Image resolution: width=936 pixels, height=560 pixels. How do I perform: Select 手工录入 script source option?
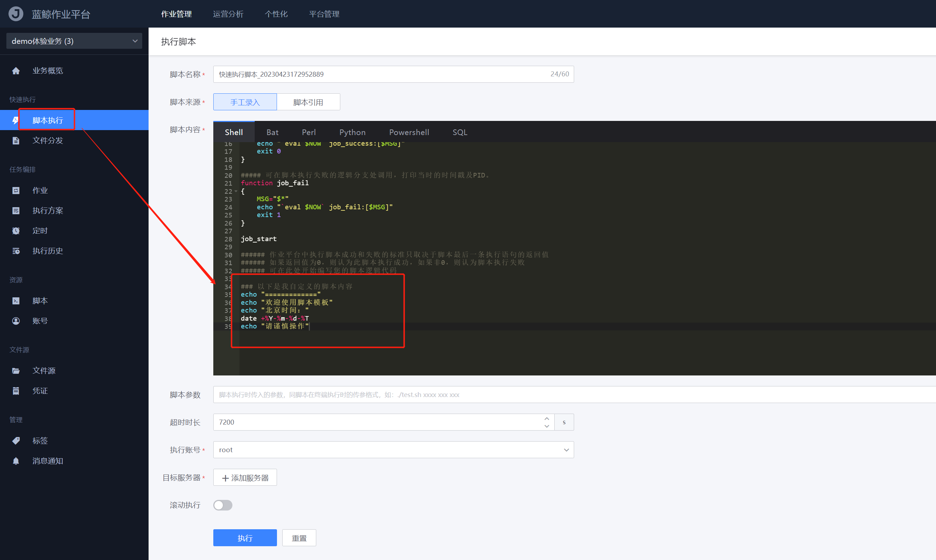click(245, 102)
